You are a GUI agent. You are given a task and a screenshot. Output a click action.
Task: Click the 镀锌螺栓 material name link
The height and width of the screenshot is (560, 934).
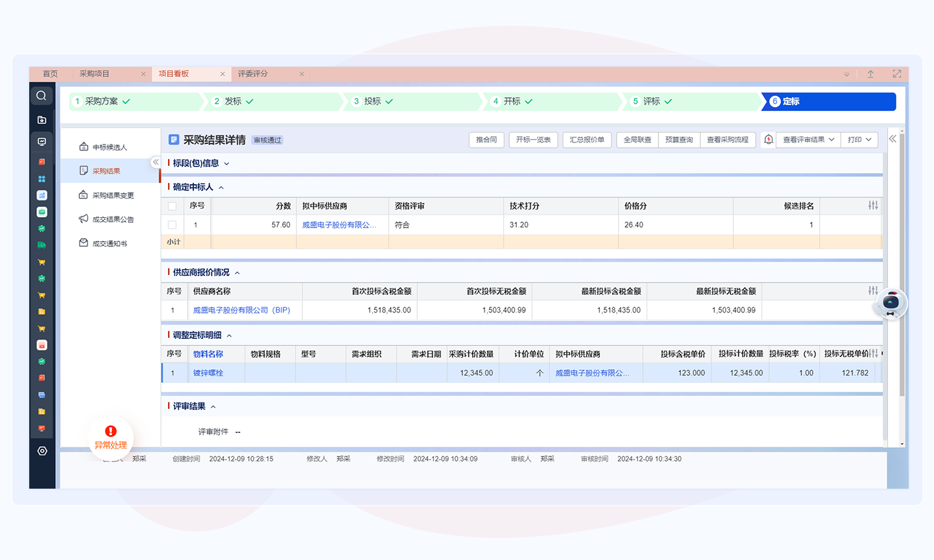(x=208, y=373)
